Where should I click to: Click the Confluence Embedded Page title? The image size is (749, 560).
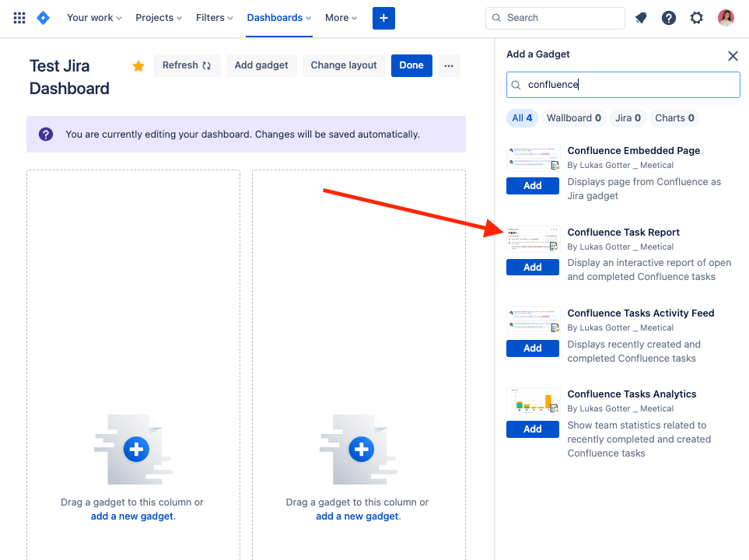tap(633, 151)
